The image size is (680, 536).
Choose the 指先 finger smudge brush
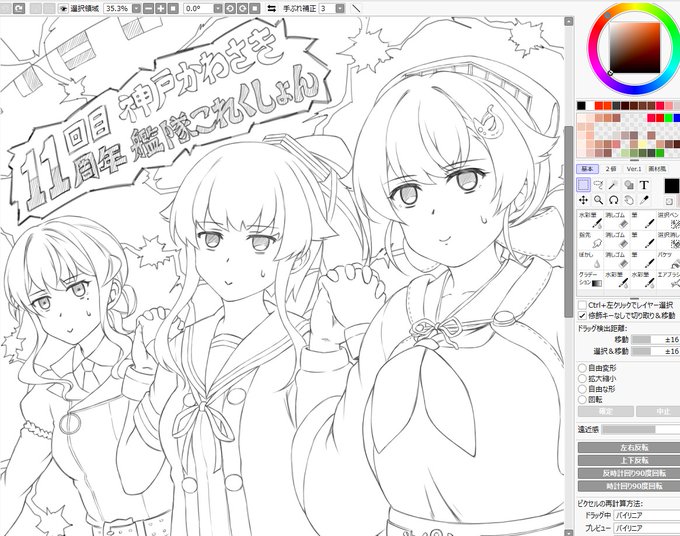click(590, 240)
